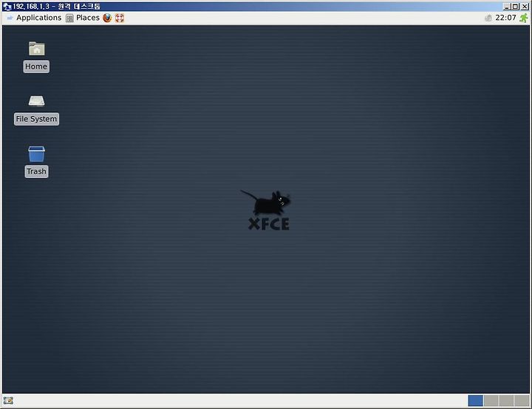
Task: Open the Applications menu
Action: 34,18
